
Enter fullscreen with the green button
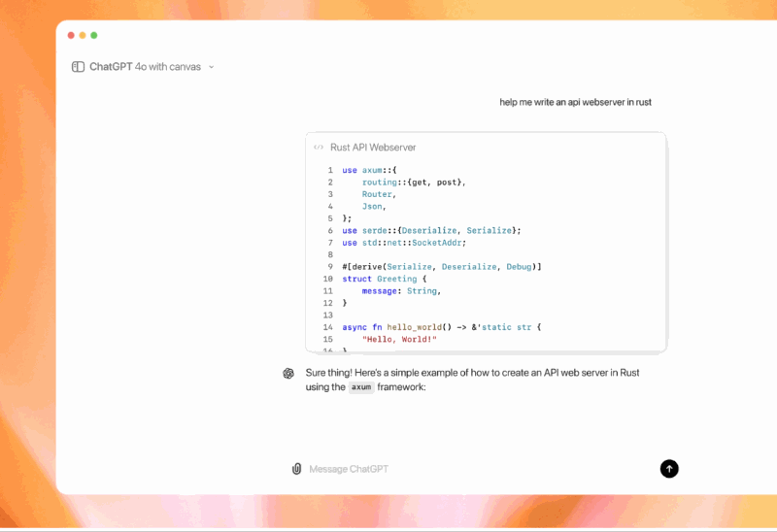[94, 35]
